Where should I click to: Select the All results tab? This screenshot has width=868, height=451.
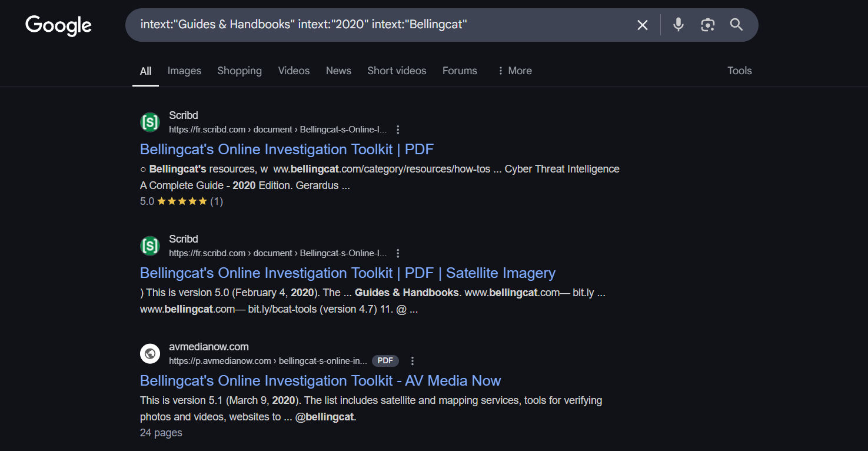pos(145,71)
